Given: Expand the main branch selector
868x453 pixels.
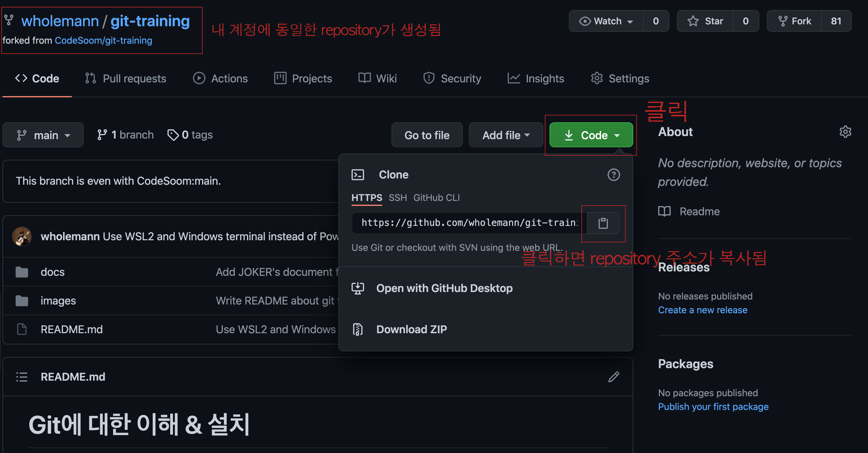Looking at the screenshot, I should [x=43, y=135].
